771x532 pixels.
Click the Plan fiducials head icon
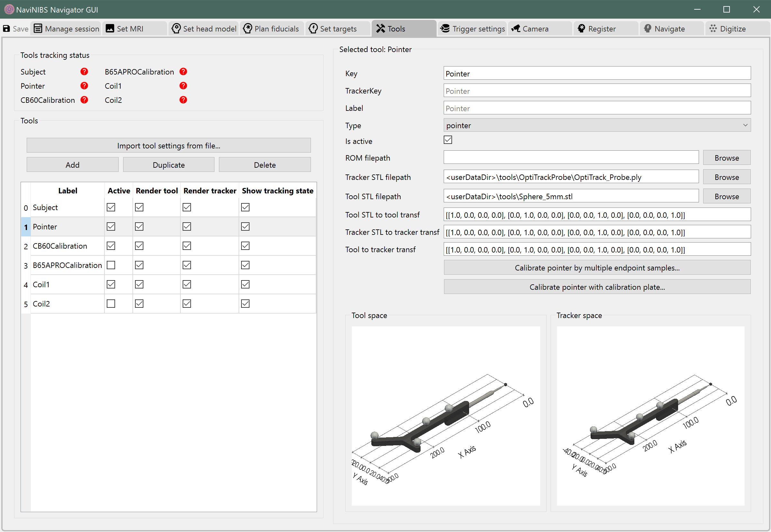(248, 29)
